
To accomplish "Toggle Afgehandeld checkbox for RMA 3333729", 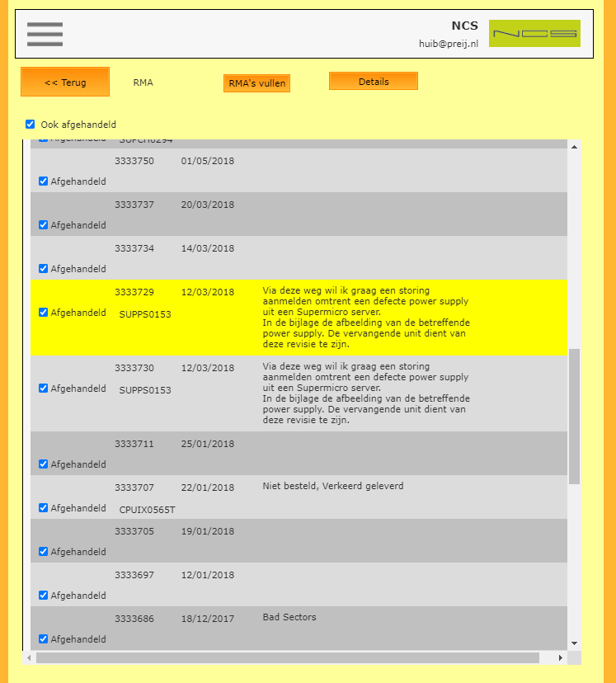I will coord(43,313).
